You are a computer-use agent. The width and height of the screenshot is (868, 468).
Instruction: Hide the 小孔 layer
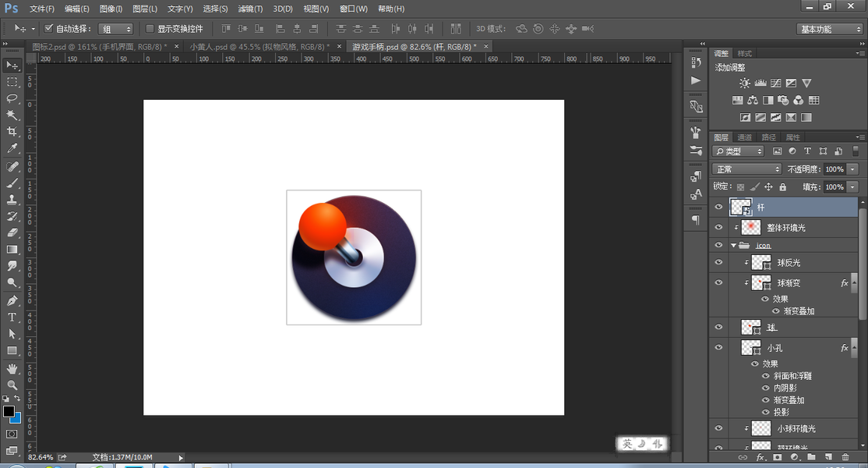click(x=718, y=348)
